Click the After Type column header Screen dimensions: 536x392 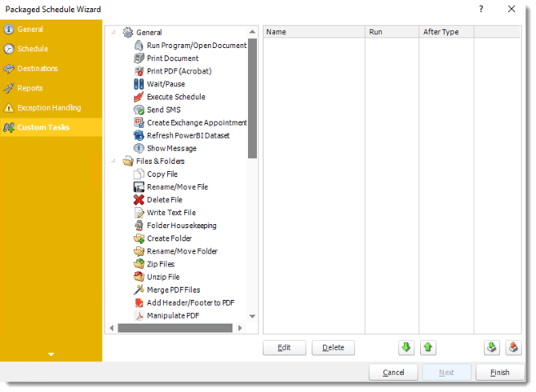(447, 32)
